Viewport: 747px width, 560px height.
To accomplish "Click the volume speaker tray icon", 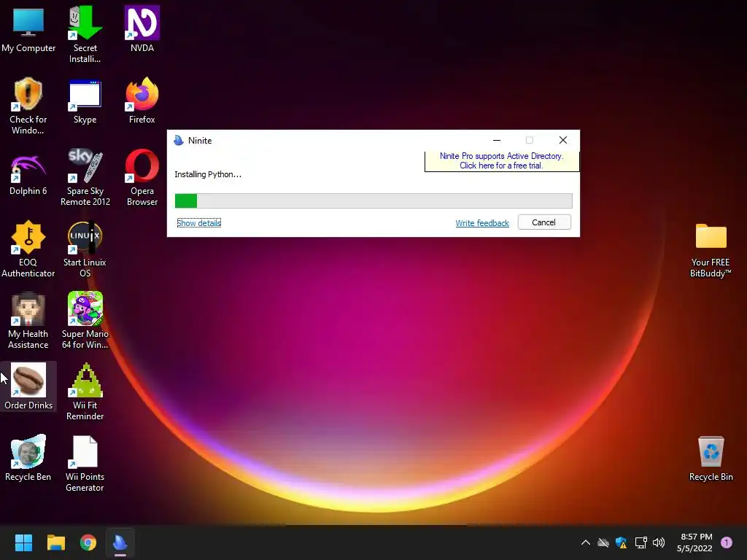I will click(x=659, y=542).
